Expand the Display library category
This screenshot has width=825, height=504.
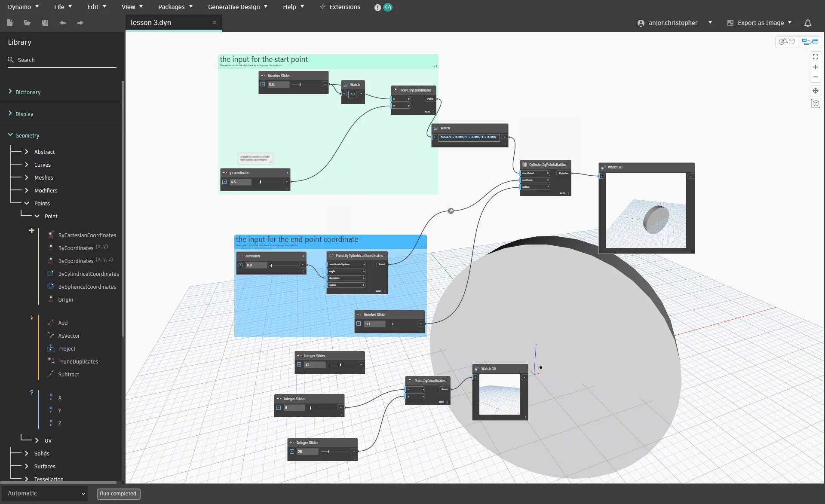click(10, 113)
